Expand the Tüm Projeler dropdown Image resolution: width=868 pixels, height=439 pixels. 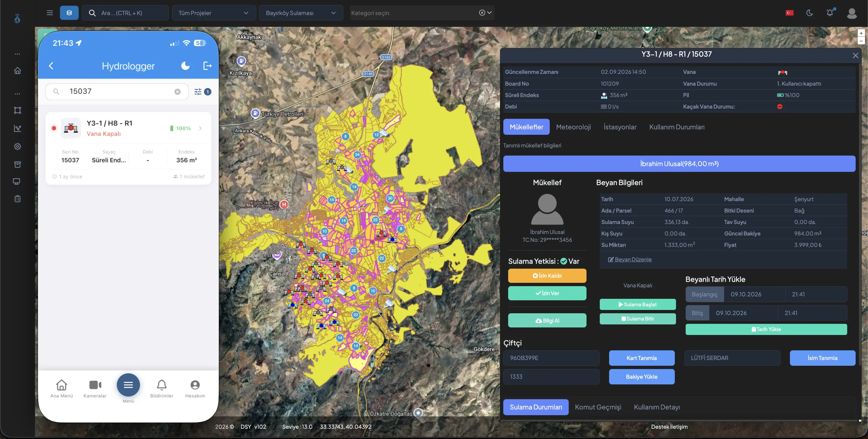pyautogui.click(x=214, y=13)
